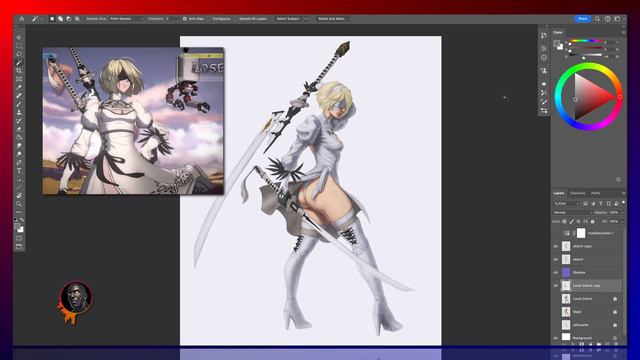Open the Kind filter dropdown
Screen dimensions: 640x360
[x=567, y=203]
